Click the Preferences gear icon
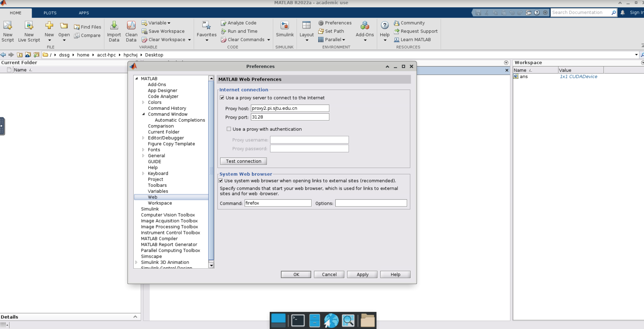The image size is (644, 329). coord(321,23)
